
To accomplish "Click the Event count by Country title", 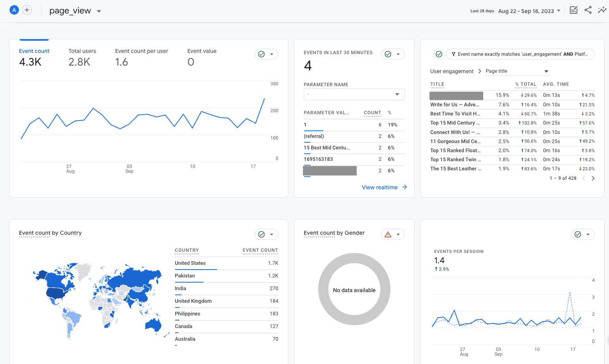I will tap(50, 233).
